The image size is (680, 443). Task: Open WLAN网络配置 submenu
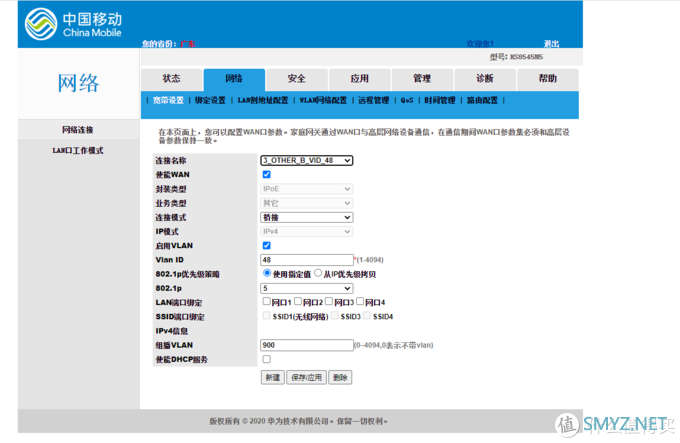(323, 101)
